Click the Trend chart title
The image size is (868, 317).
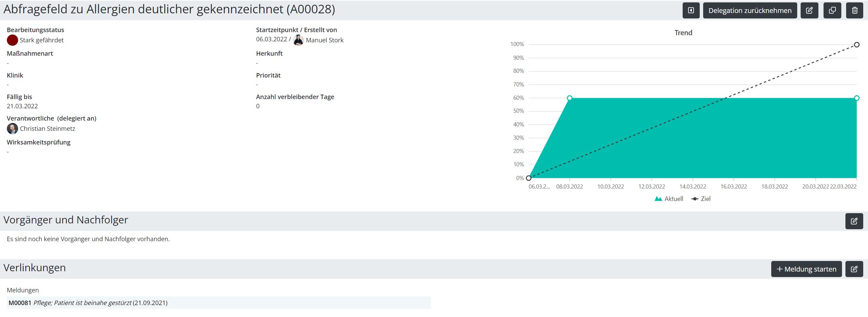[683, 33]
